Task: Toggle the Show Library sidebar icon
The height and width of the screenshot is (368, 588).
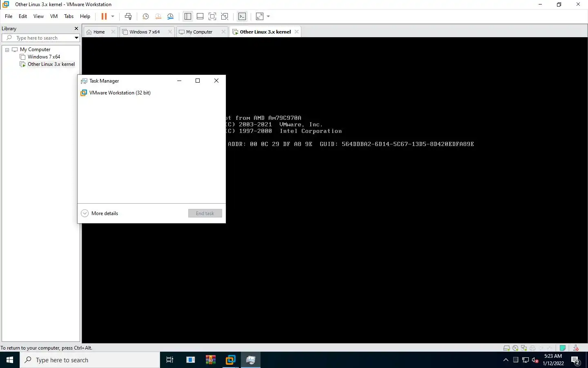Action: (x=188, y=16)
